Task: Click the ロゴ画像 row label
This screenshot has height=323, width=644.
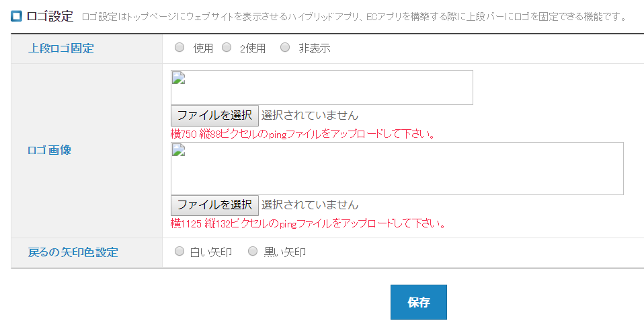Action: click(49, 150)
